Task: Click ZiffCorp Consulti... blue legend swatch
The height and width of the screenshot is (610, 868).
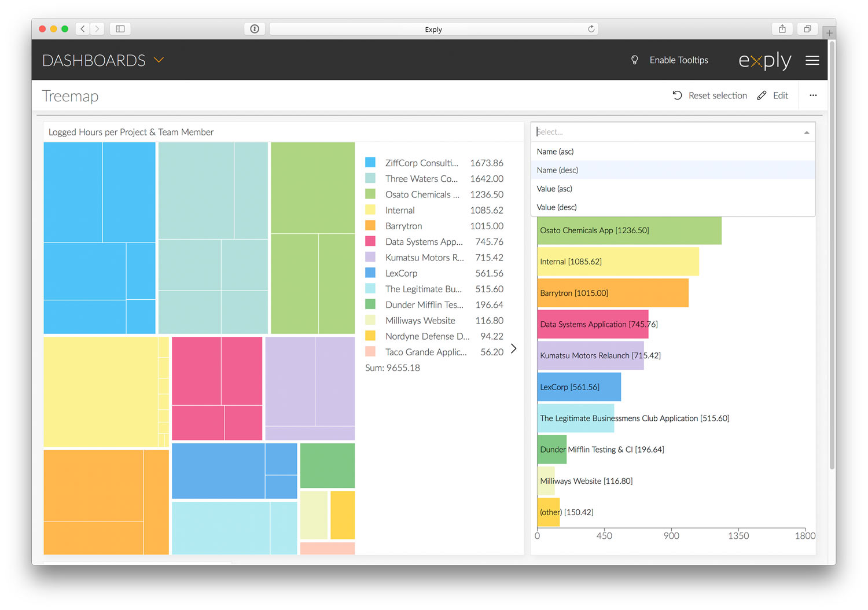Action: (370, 163)
